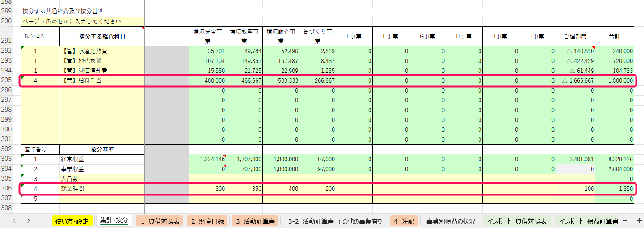Select cell with value 107,104

pos(207,61)
